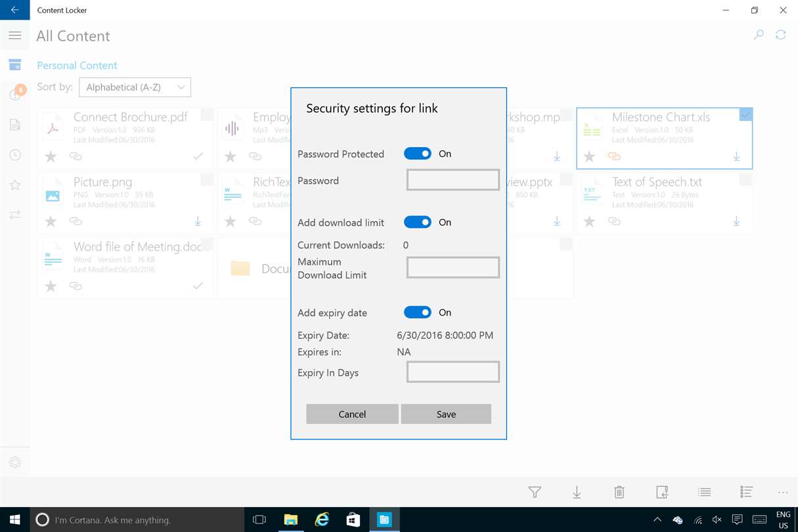Click the trash delete icon

coord(619,492)
